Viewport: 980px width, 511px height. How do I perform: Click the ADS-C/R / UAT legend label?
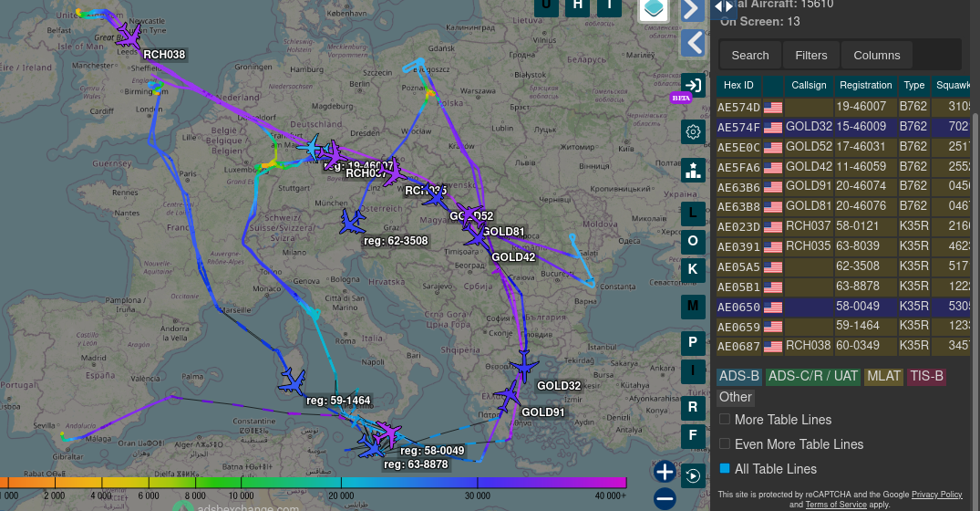coord(812,376)
